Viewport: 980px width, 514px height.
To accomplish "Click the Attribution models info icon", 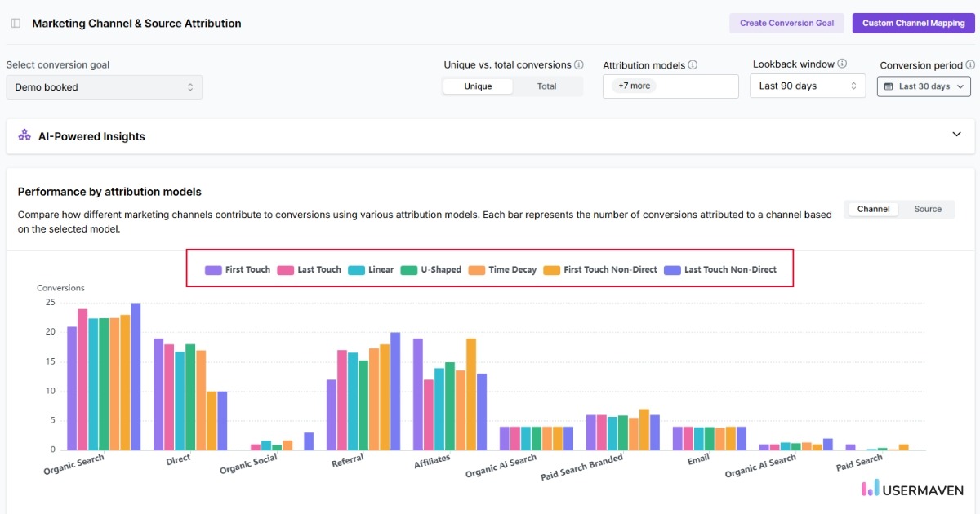I will 692,64.
